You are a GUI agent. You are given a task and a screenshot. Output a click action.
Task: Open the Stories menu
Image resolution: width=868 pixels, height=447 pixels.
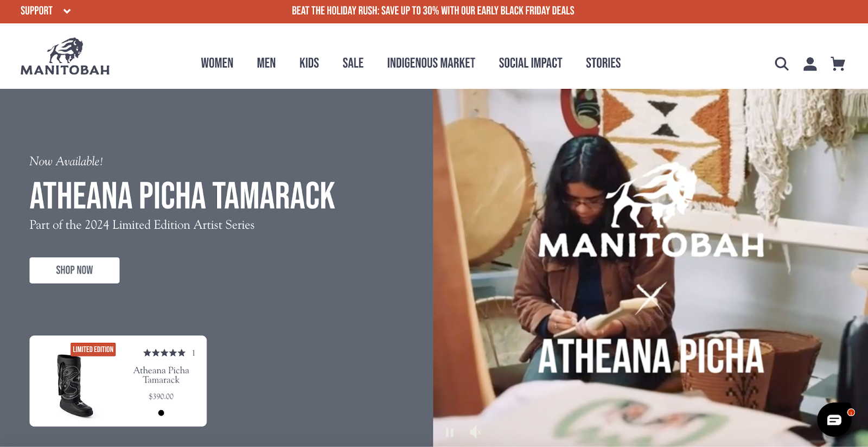[x=603, y=63]
